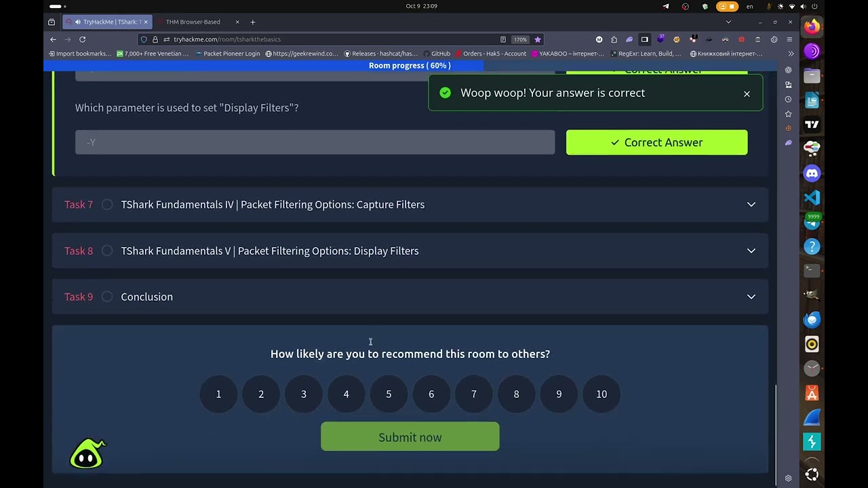
Task: Open the Extensions puzzle-piece menu
Action: pos(614,39)
